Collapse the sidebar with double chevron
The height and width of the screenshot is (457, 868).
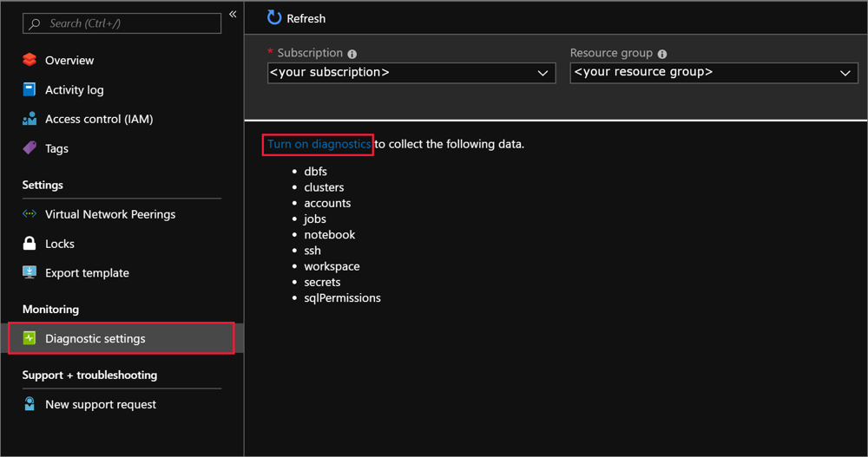[233, 15]
